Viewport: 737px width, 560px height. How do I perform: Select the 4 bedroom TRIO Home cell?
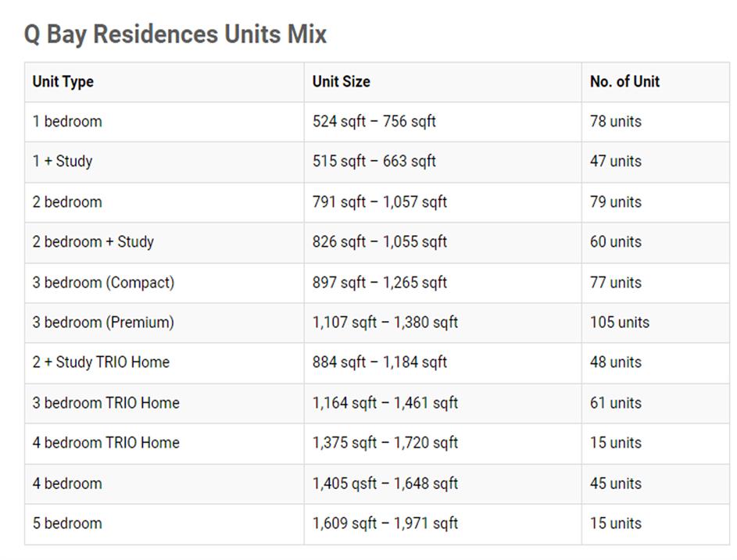[106, 442]
